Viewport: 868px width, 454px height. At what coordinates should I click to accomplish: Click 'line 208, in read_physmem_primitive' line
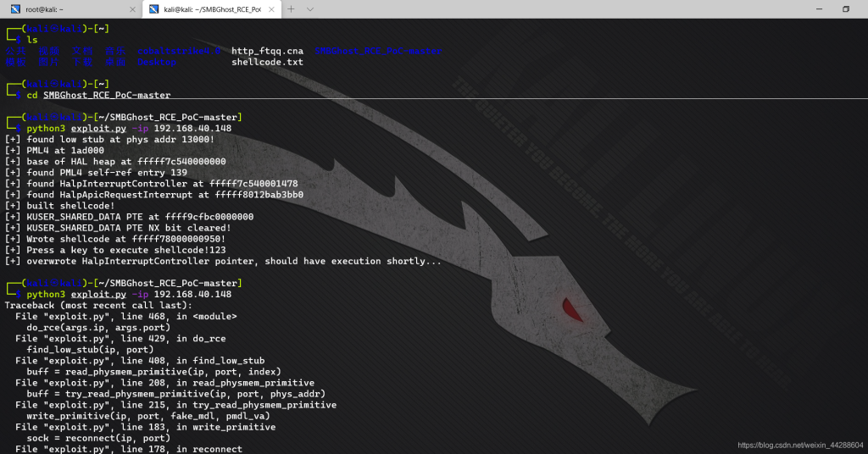tap(165, 383)
